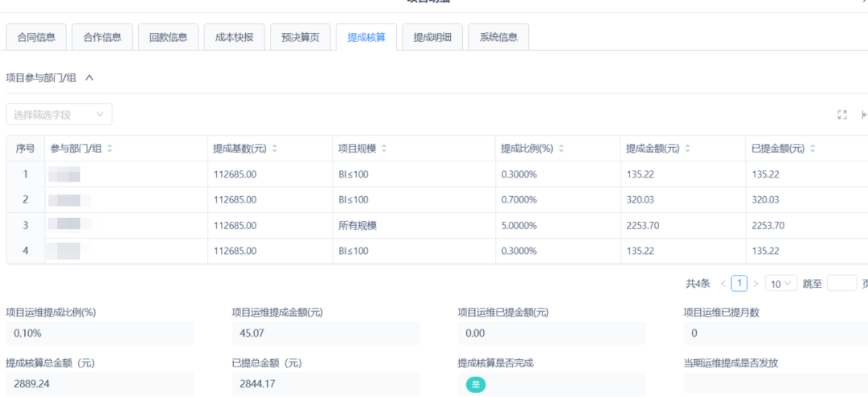Select the 提成核算 tab

pyautogui.click(x=366, y=38)
